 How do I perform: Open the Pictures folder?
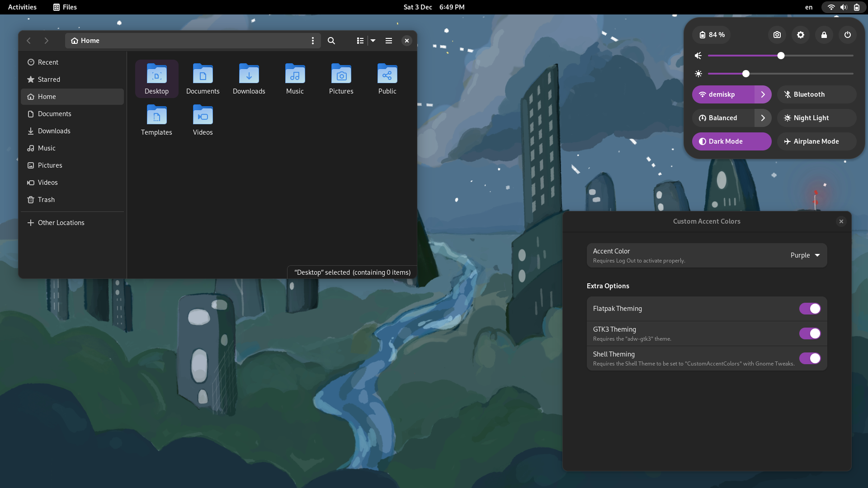(341, 78)
